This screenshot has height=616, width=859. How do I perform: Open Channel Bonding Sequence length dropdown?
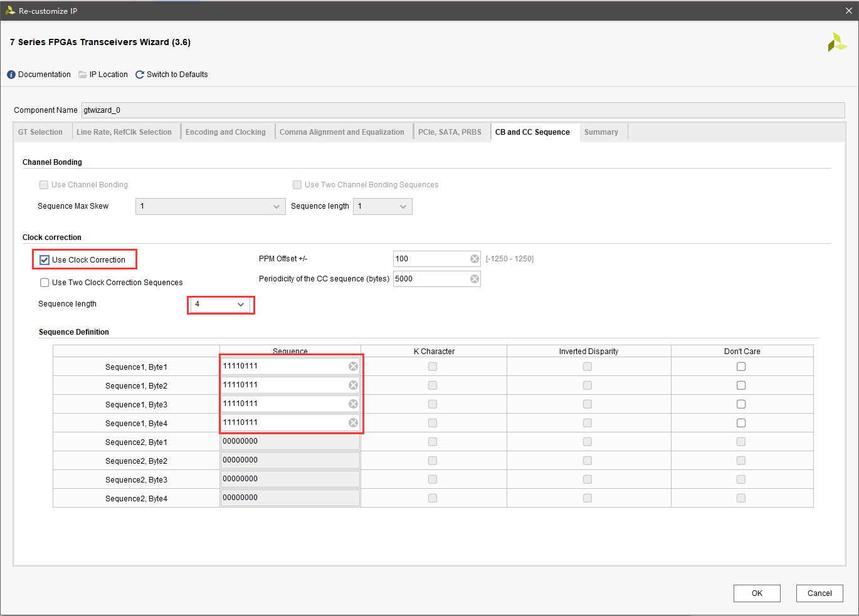tap(382, 206)
